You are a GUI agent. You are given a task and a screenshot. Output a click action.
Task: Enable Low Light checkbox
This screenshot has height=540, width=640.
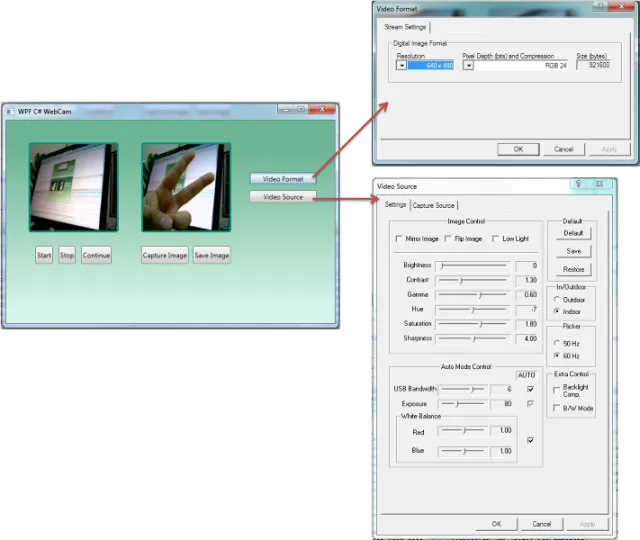[496, 238]
